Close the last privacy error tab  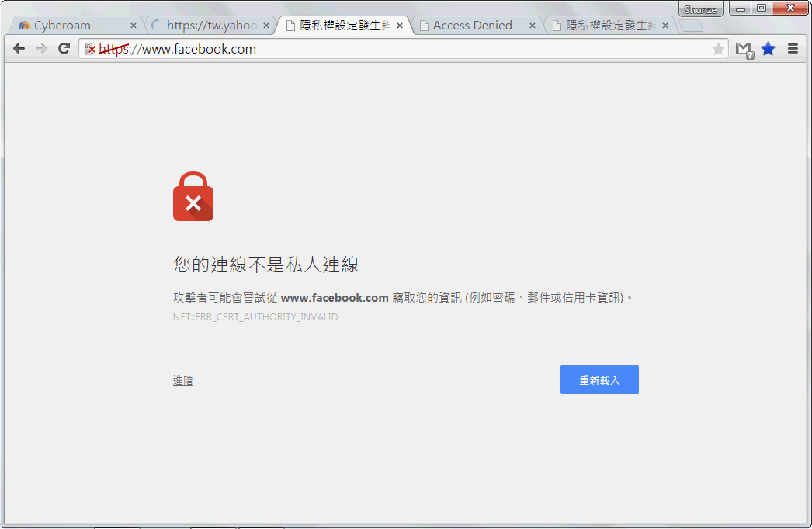pos(665,26)
